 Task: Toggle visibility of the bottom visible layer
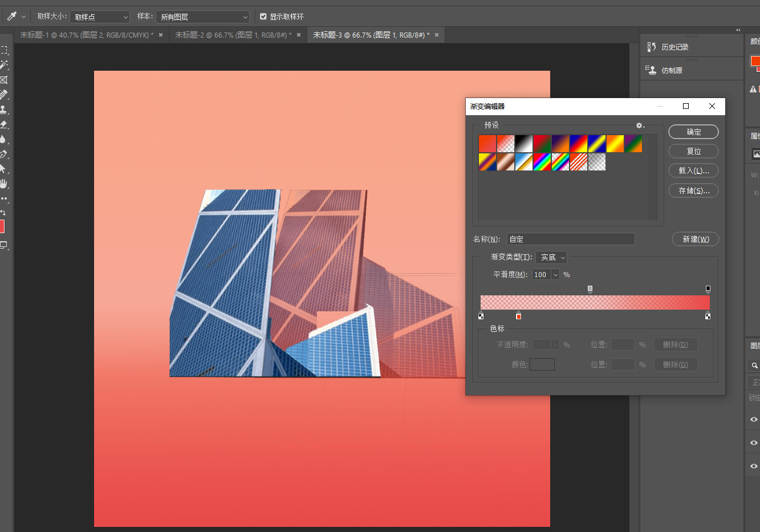click(x=754, y=466)
